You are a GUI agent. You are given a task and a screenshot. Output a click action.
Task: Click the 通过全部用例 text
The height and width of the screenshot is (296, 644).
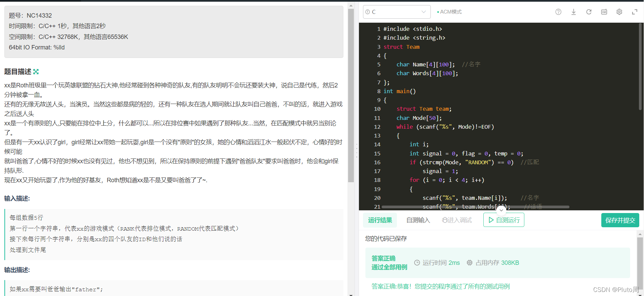tap(389, 267)
